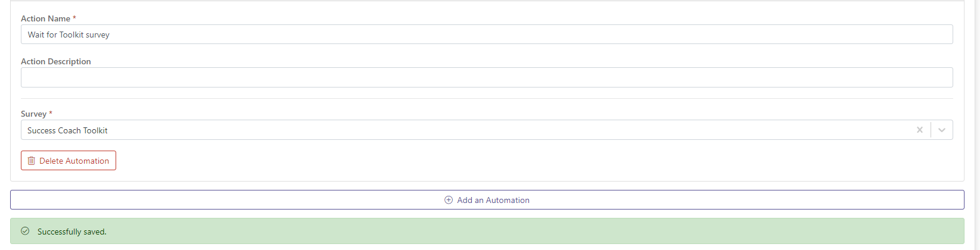980x250 pixels.
Task: Click the 'Wait for Toolkit survey' text
Action: pyautogui.click(x=69, y=35)
